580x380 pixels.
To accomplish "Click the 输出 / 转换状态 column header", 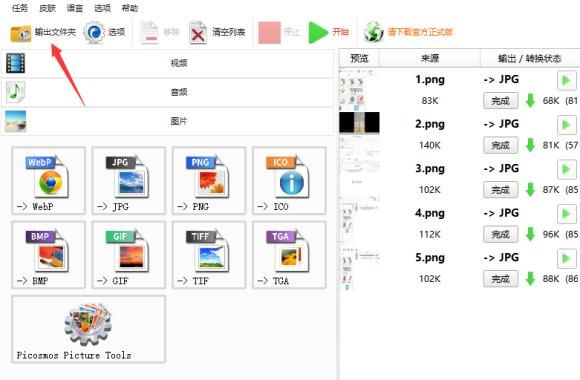I will coord(530,58).
